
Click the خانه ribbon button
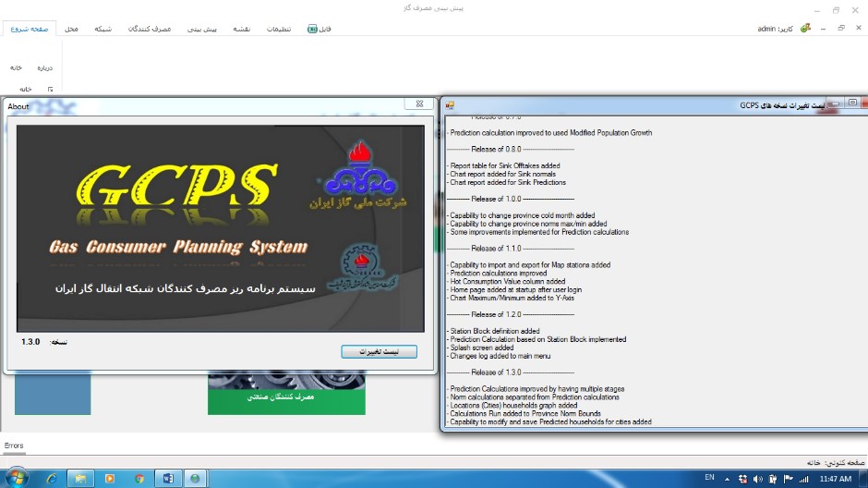16,67
